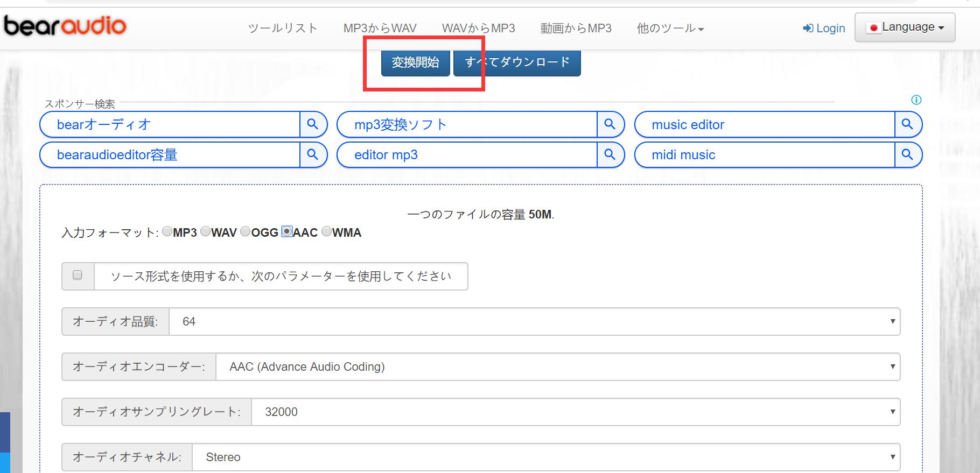
Task: Click search icon for editor mp3
Action: click(610, 154)
